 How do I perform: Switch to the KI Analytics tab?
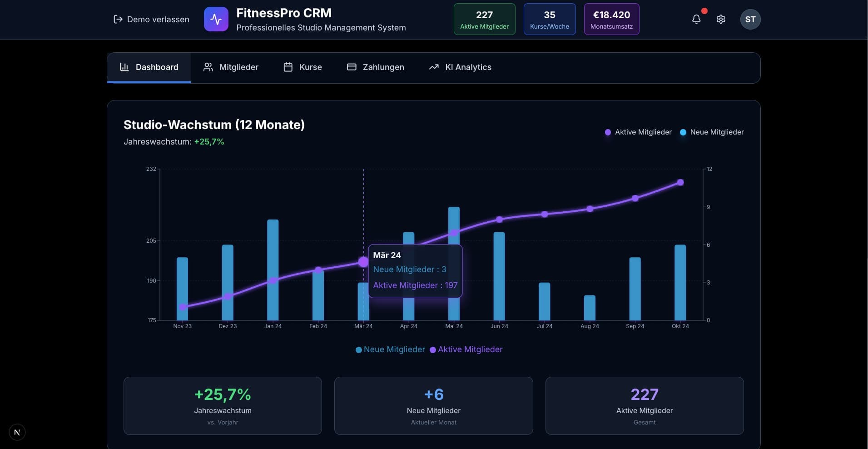tap(460, 67)
